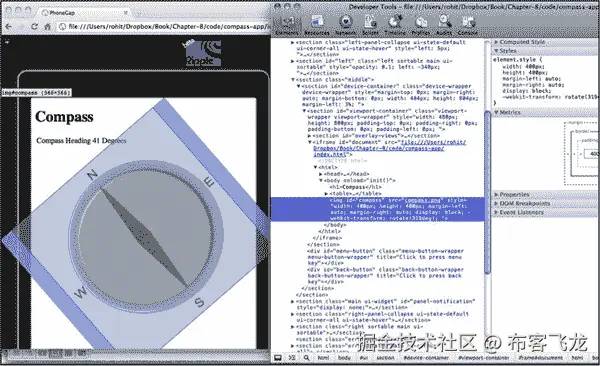Select the div id menu-button node
The width and height of the screenshot is (600, 366).
click(x=385, y=257)
